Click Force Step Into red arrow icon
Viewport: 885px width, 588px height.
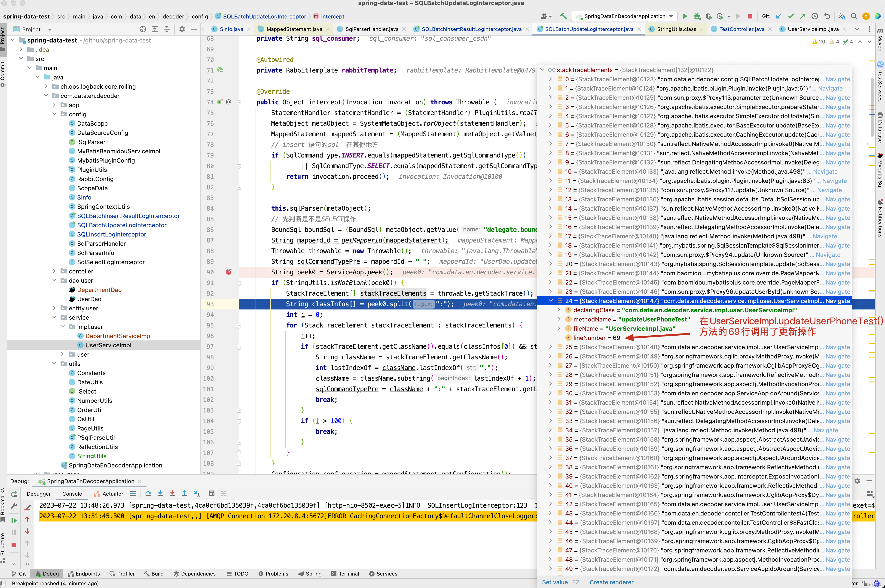(x=172, y=494)
